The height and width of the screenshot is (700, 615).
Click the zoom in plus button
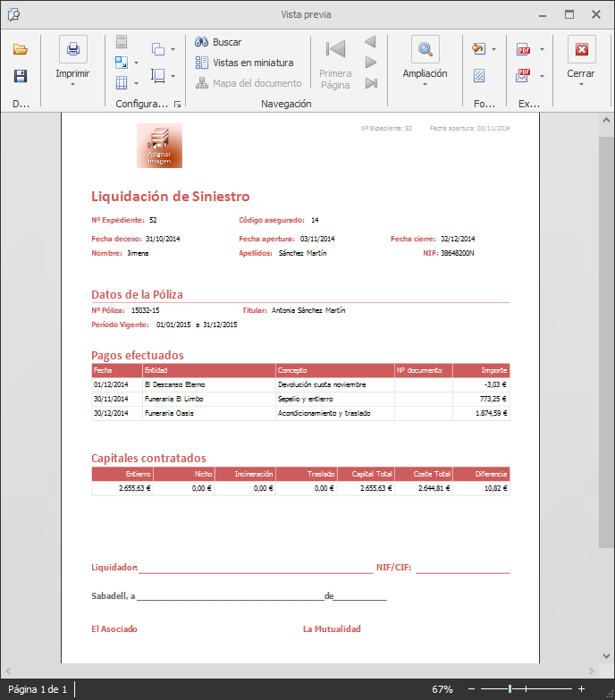coord(582,689)
